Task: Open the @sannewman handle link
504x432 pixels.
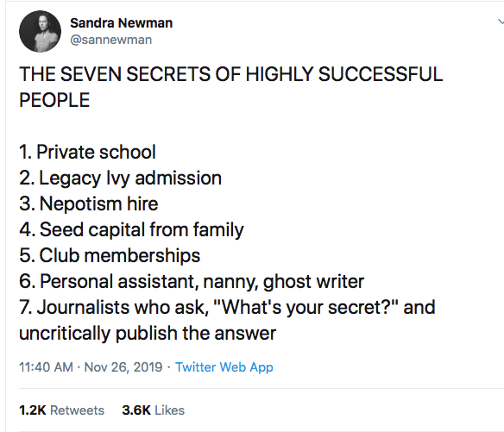Action: tap(110, 40)
